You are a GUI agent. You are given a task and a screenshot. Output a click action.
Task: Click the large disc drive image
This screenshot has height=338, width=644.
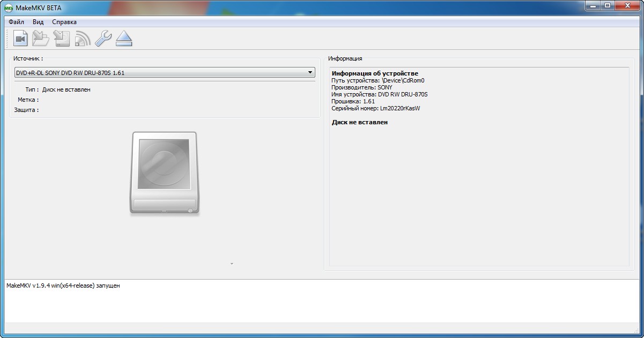(164, 174)
